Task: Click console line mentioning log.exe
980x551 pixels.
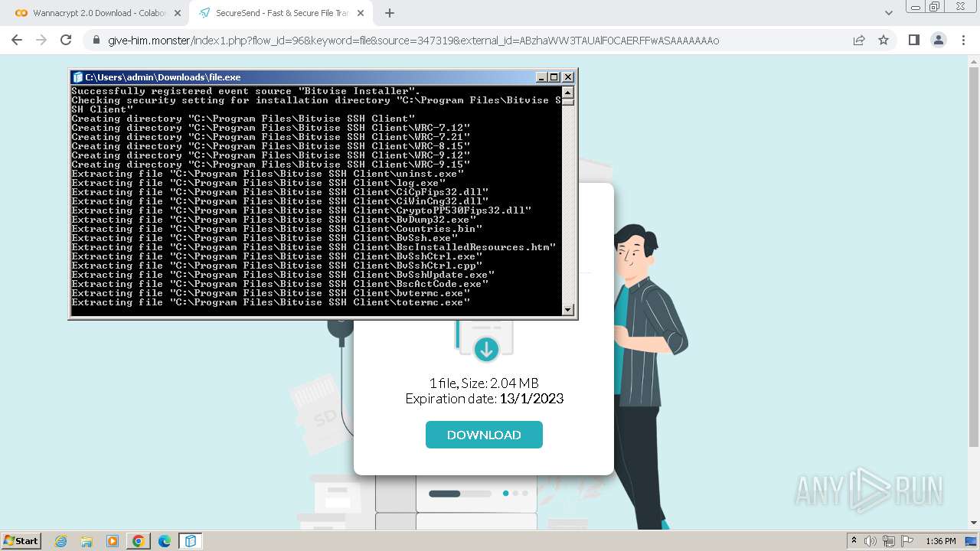Action: pos(259,183)
